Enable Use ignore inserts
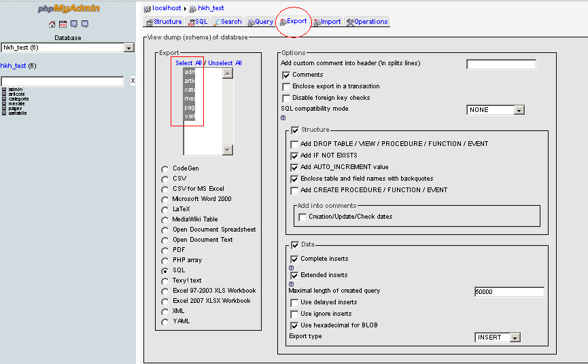Image resolution: width=588 pixels, height=364 pixels. pos(294,314)
